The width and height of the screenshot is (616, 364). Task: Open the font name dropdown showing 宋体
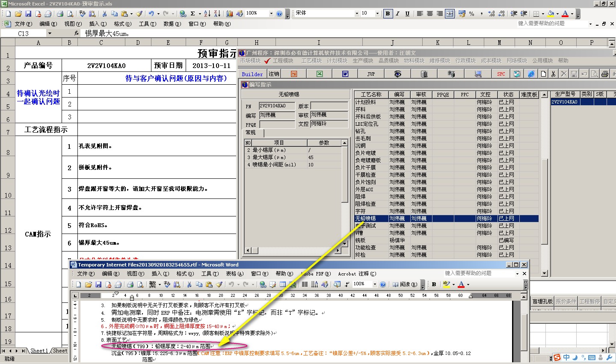tap(357, 14)
